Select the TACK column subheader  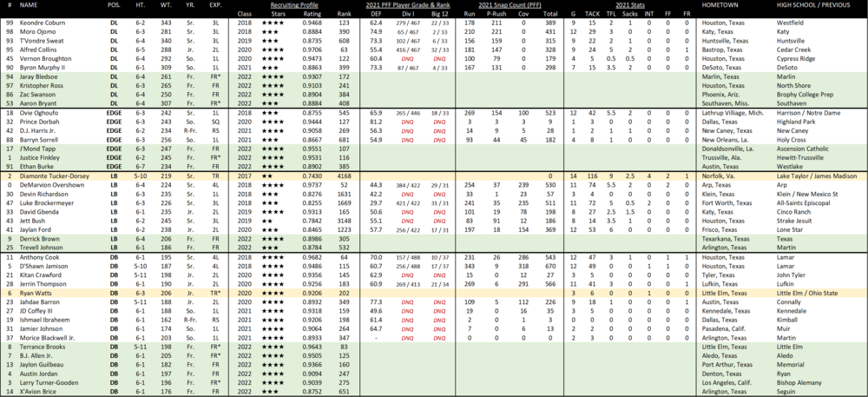click(x=592, y=14)
